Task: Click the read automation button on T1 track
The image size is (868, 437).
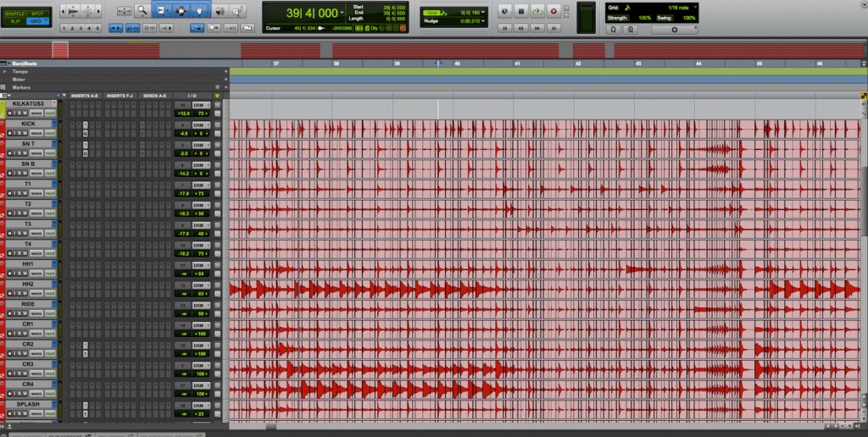Action: click(x=50, y=192)
